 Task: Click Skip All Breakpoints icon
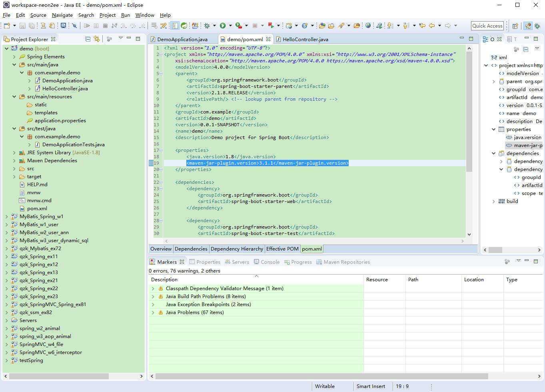74,26
